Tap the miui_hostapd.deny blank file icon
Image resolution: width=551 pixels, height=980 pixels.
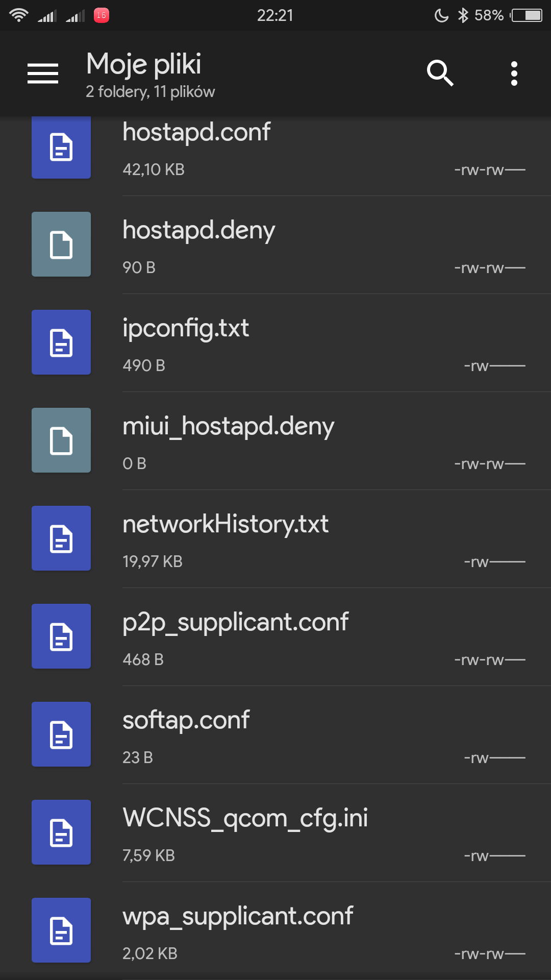pyautogui.click(x=61, y=440)
